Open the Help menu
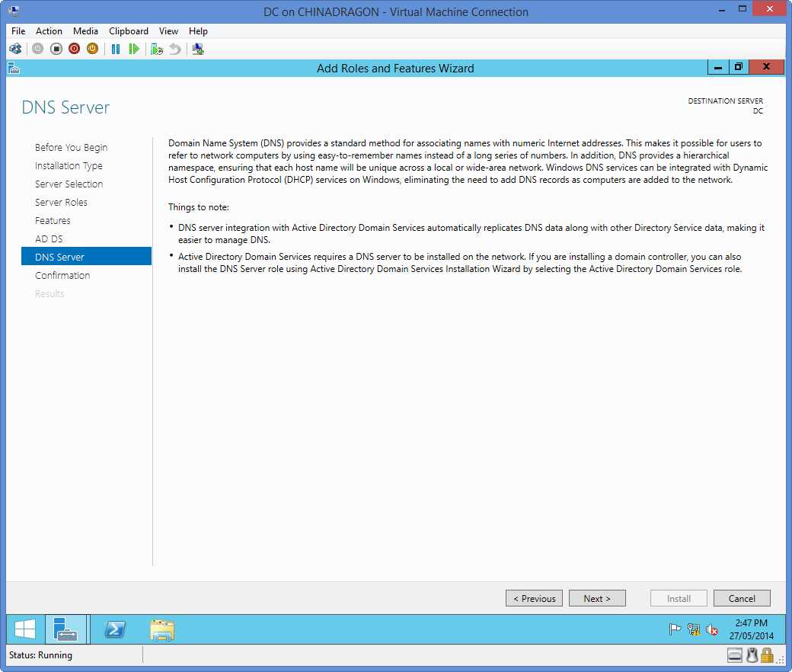 (x=198, y=30)
